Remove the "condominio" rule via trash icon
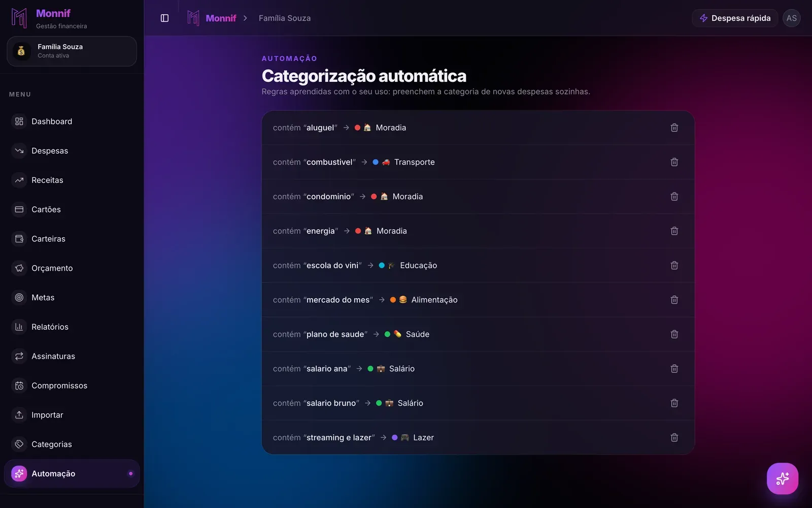Screen dimensions: 812x508 [x=674, y=197]
